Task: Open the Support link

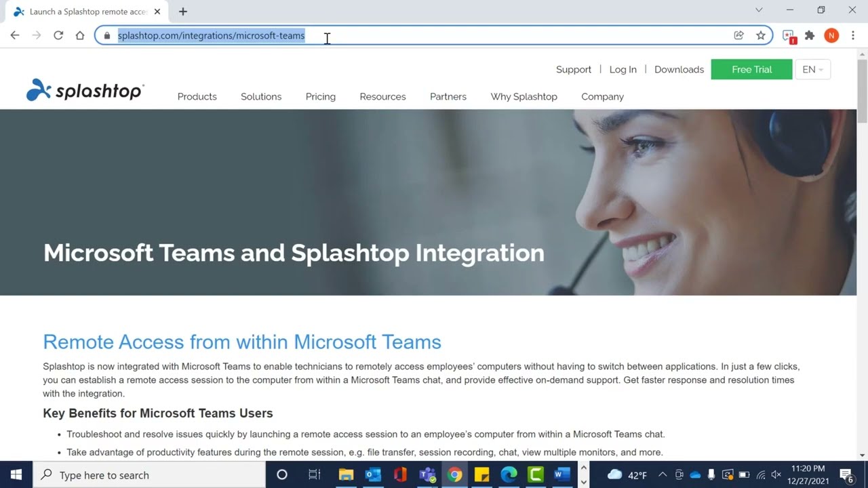Action: [x=574, y=69]
